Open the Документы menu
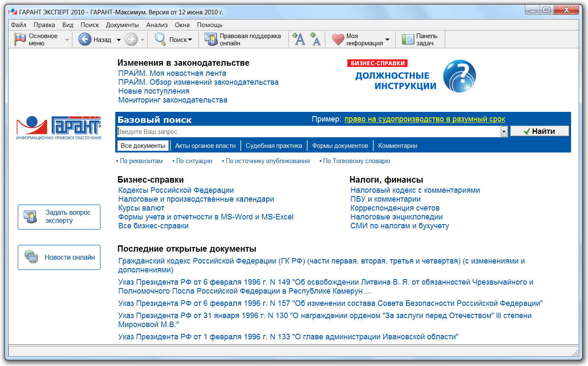The image size is (588, 366). [122, 25]
